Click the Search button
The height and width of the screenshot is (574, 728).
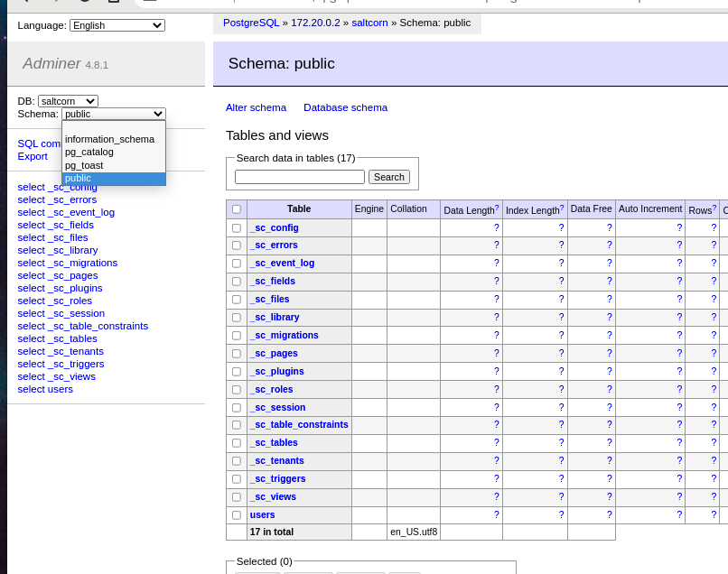388,177
